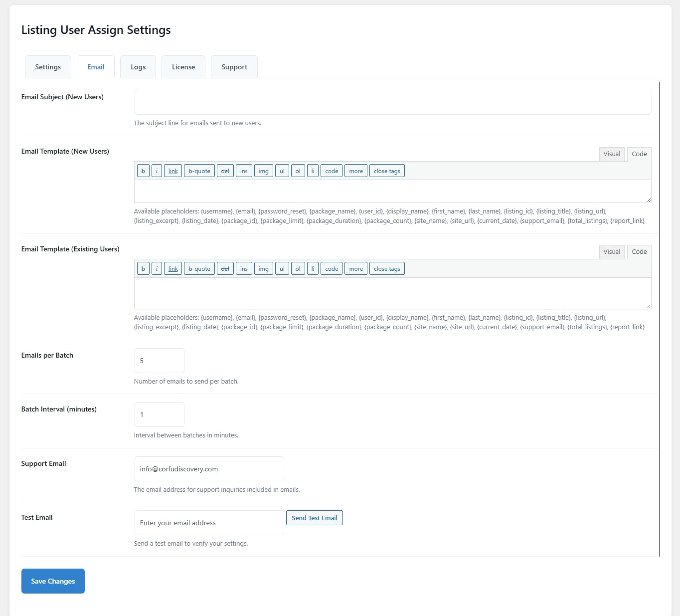680x616 pixels.
Task: Focus the Email Subject (New Users) field
Action: point(393,102)
